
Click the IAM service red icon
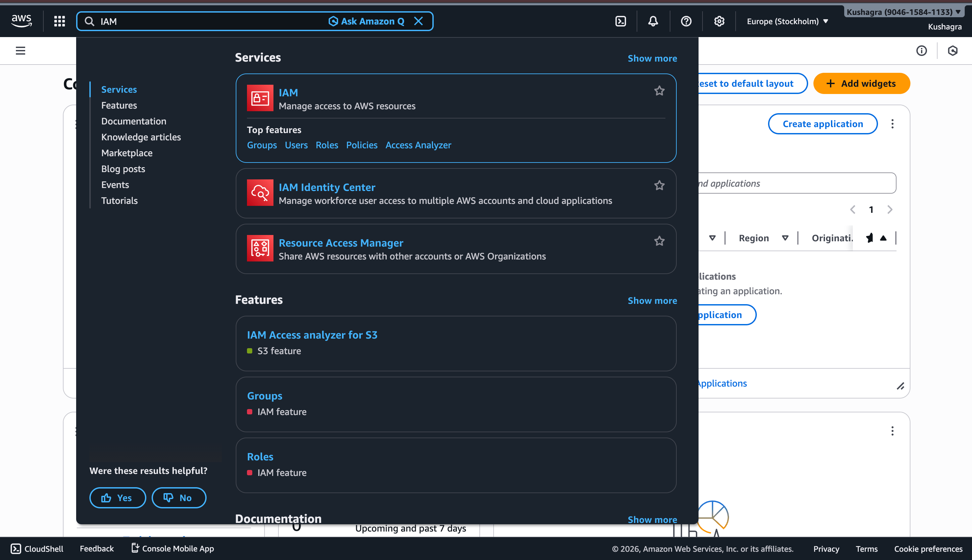tap(260, 98)
